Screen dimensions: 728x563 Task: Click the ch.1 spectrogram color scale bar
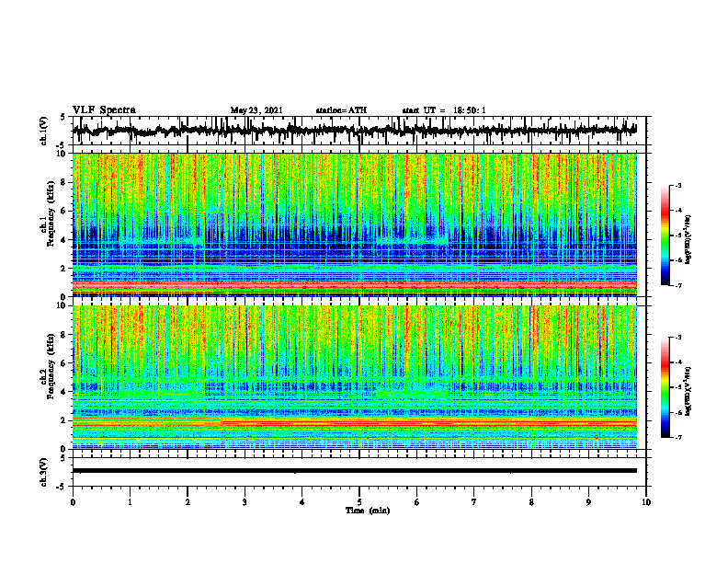click(x=665, y=236)
